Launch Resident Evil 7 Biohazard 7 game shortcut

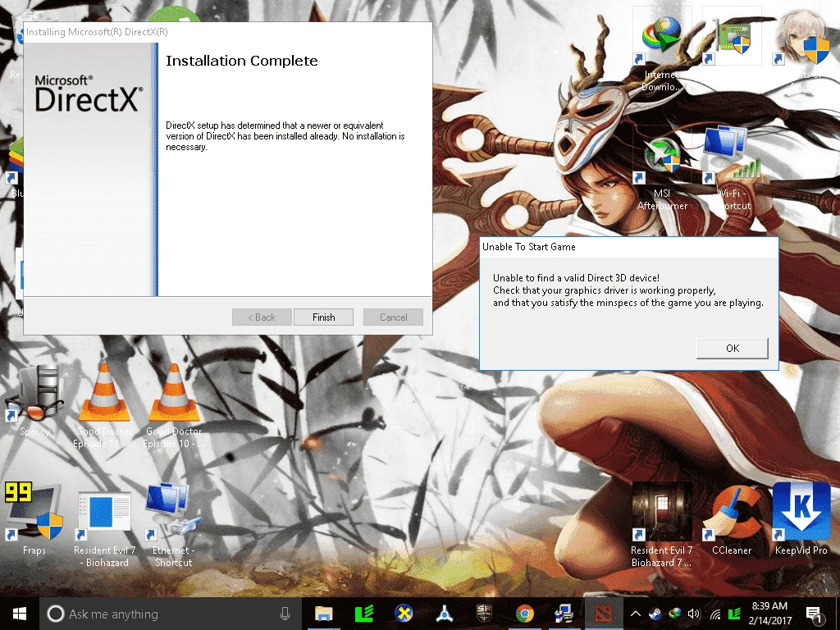point(662,525)
